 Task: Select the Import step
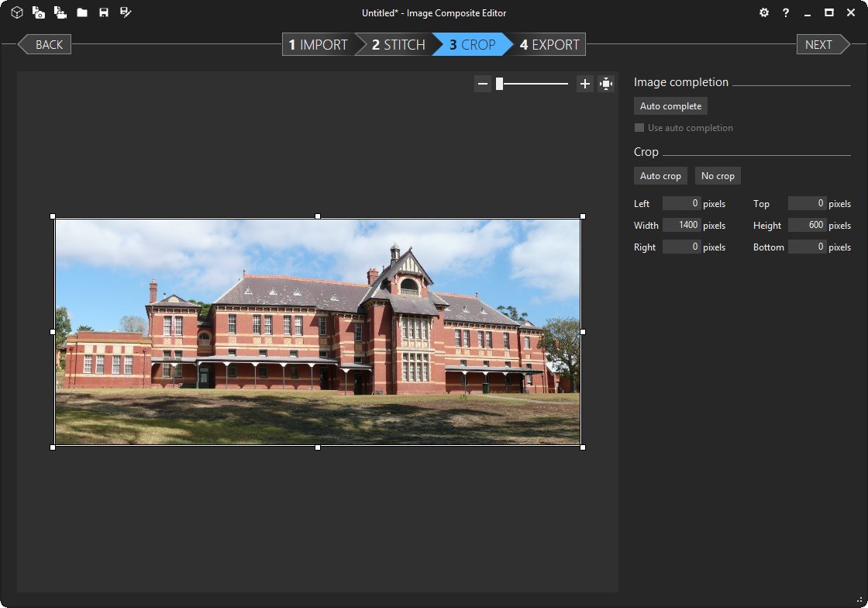(318, 44)
